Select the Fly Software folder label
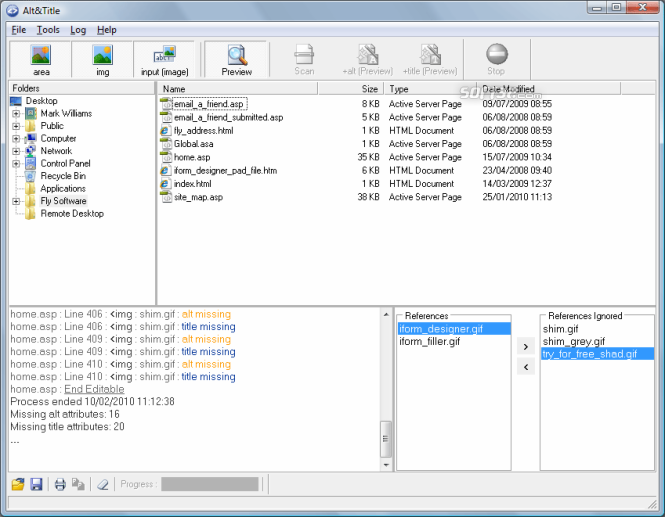This screenshot has height=517, width=665. pos(63,201)
